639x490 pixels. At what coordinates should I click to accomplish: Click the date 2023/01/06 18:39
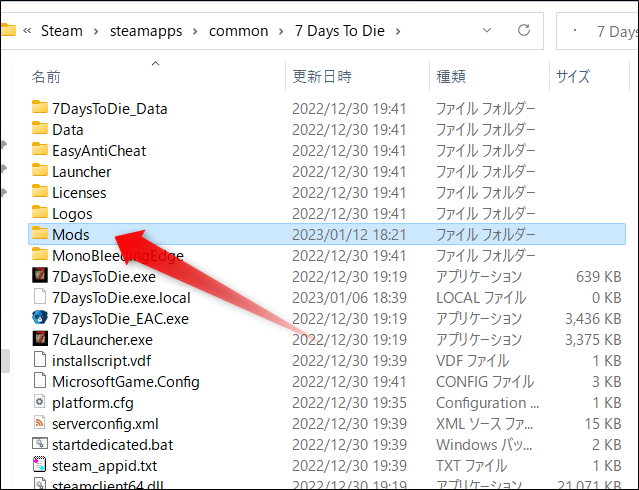[349, 298]
